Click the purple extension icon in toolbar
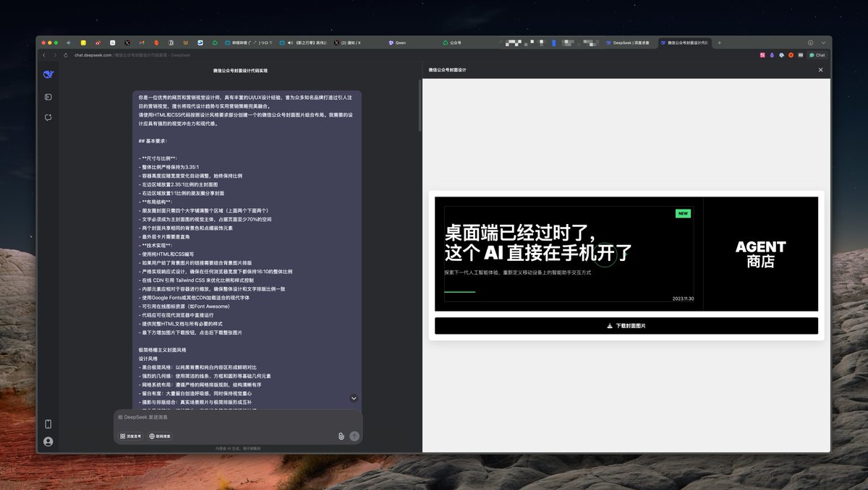The height and width of the screenshot is (490, 868). point(772,55)
